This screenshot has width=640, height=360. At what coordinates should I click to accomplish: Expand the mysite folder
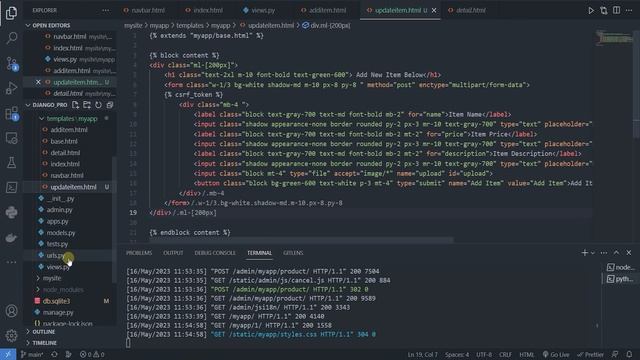tap(52, 278)
